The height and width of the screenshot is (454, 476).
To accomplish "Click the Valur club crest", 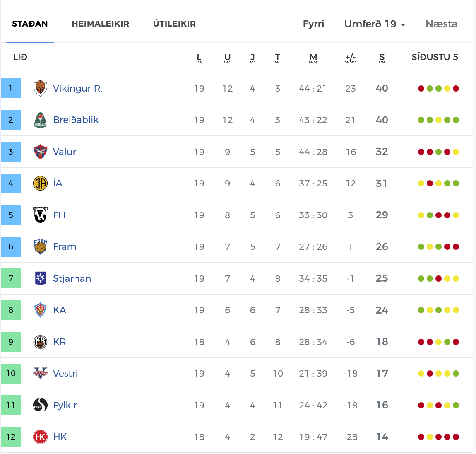I will coord(40,152).
